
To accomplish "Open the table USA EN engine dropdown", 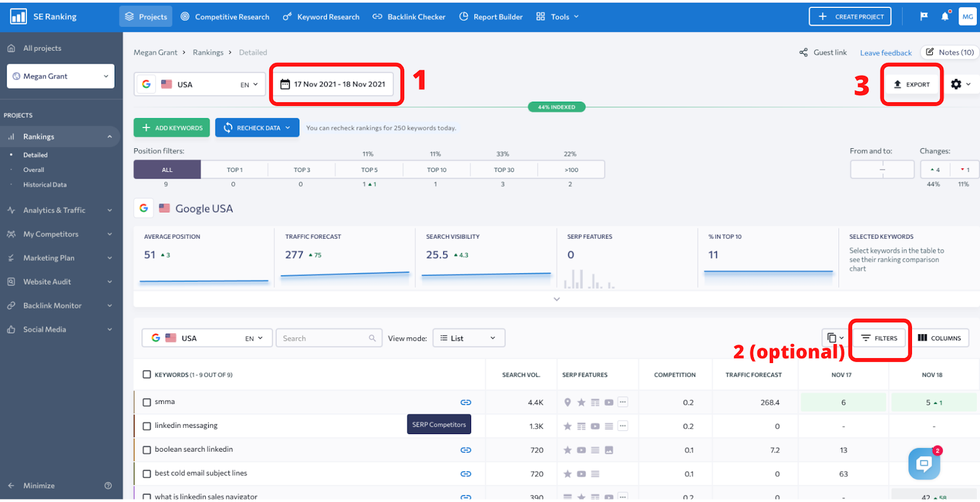I will coord(207,338).
